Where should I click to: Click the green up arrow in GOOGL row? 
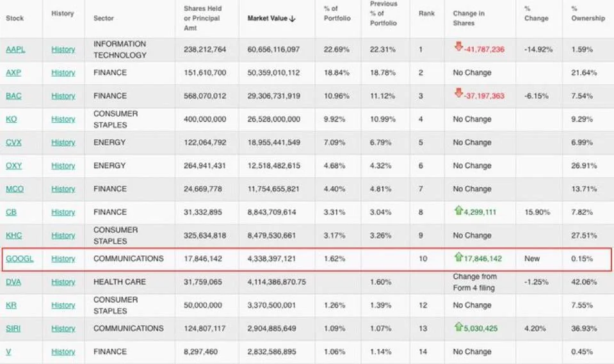(x=458, y=258)
